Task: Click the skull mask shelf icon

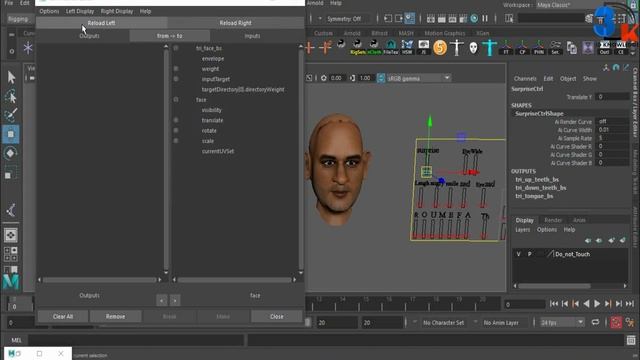Action: click(473, 48)
